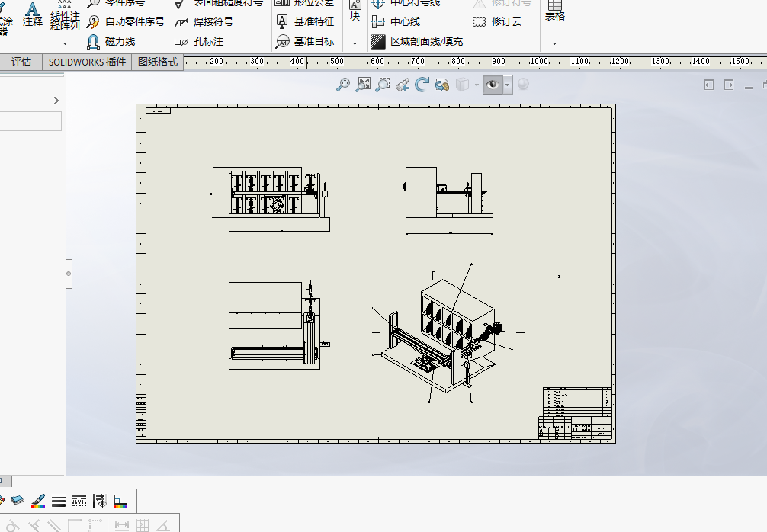
Task: Select Zoom to Area tool
Action: (x=363, y=85)
